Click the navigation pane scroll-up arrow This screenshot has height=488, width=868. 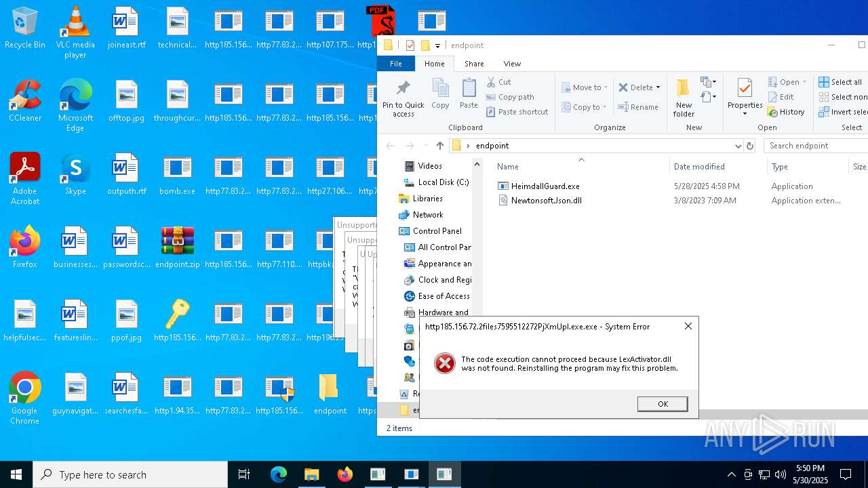click(477, 165)
